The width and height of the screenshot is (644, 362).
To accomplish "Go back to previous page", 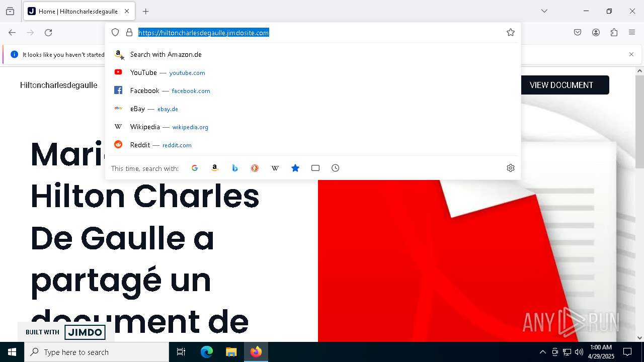I will tap(12, 33).
